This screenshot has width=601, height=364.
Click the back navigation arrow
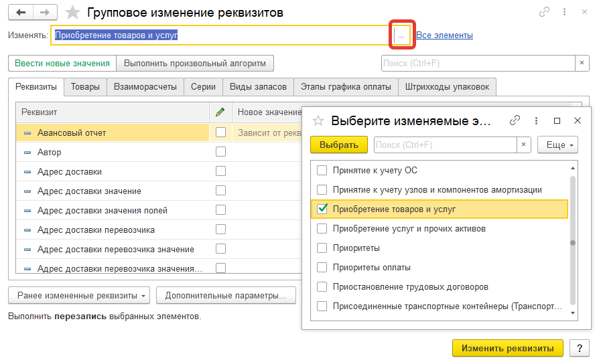[x=21, y=13]
